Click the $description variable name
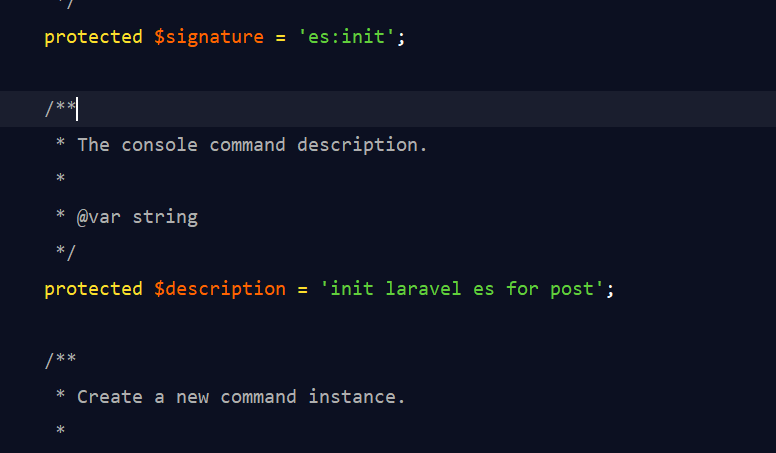This screenshot has height=453, width=776. [x=219, y=289]
